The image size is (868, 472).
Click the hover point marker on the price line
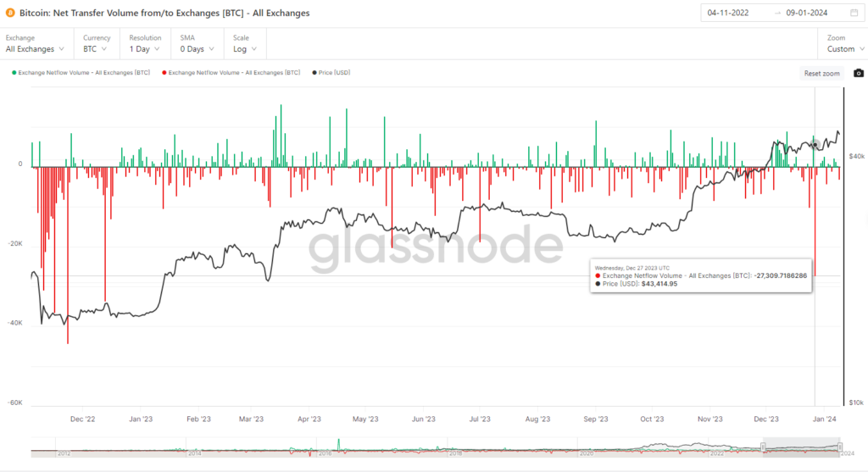point(815,144)
